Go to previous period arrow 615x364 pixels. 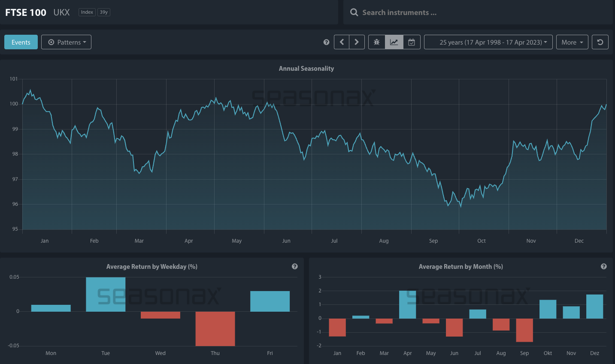[x=342, y=42]
